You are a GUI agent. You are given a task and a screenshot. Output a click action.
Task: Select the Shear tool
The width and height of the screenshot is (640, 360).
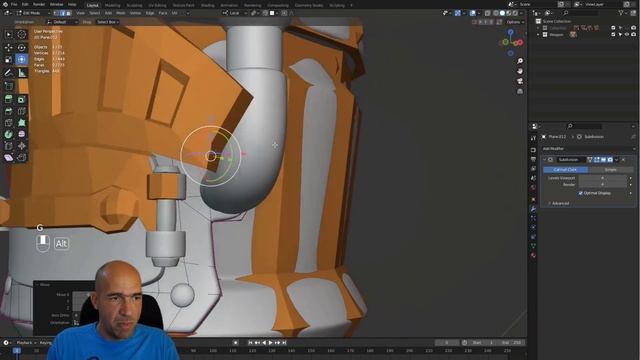[x=9, y=158]
